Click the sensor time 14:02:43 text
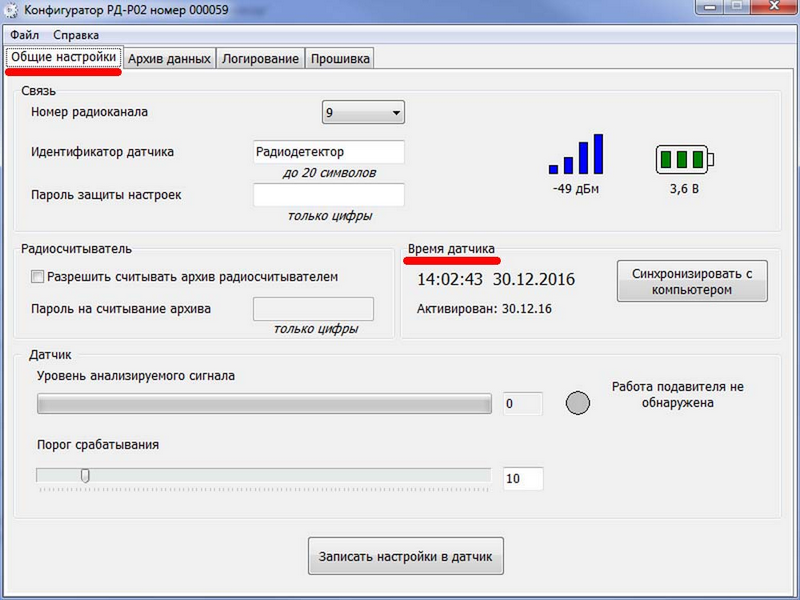Image resolution: width=800 pixels, height=600 pixels. 449,279
